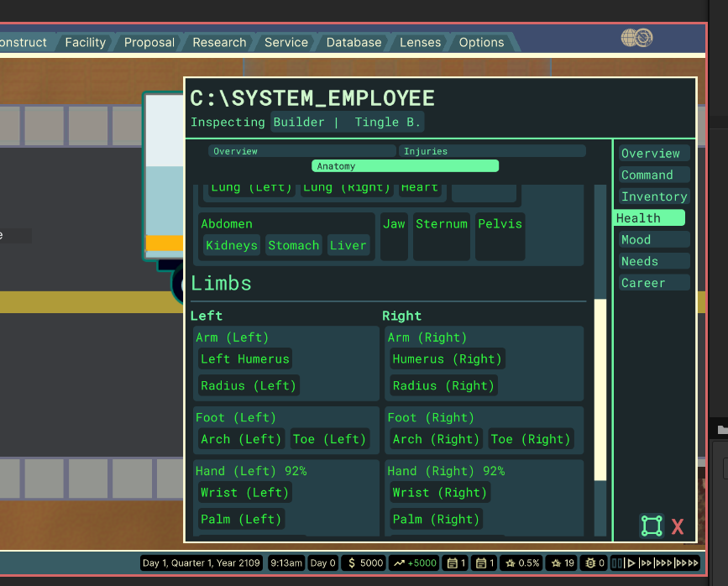Set game speed to triple fast-forward
This screenshot has width=728, height=586.
tap(663, 563)
